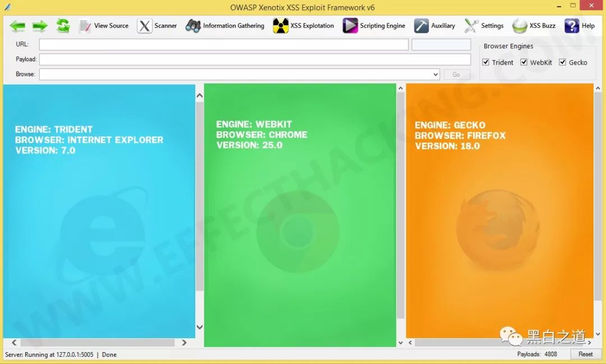Screen dimensions: 606x364
Task: Click the Help question mark icon
Action: tap(572, 26)
